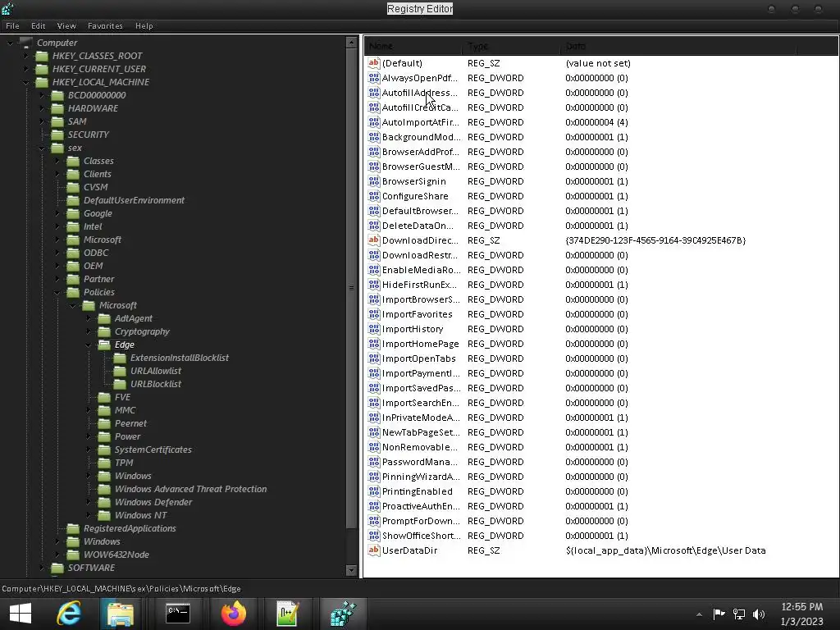Expand the Windows Defender key
Viewport: 840px width, 630px height.
pyautogui.click(x=89, y=502)
